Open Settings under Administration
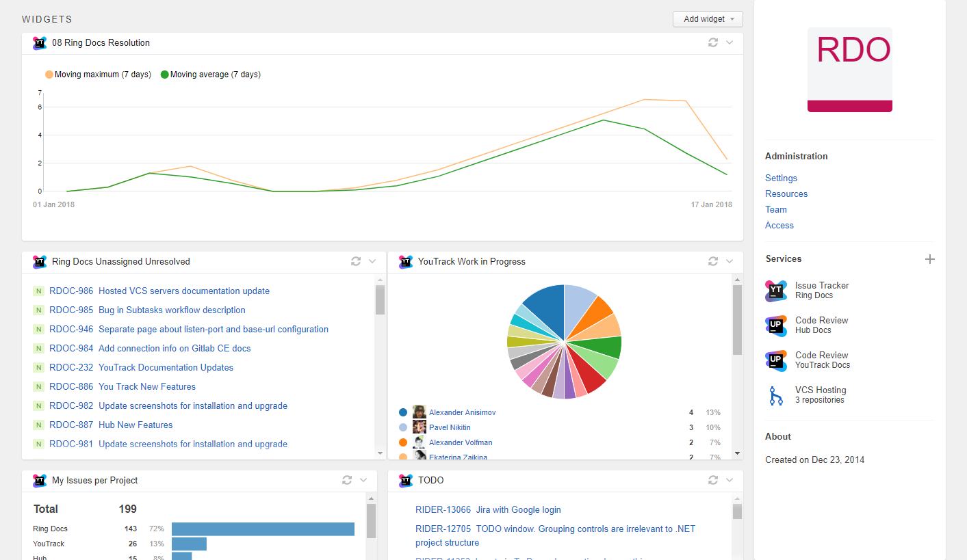Screen dimensions: 967x560 [781, 178]
